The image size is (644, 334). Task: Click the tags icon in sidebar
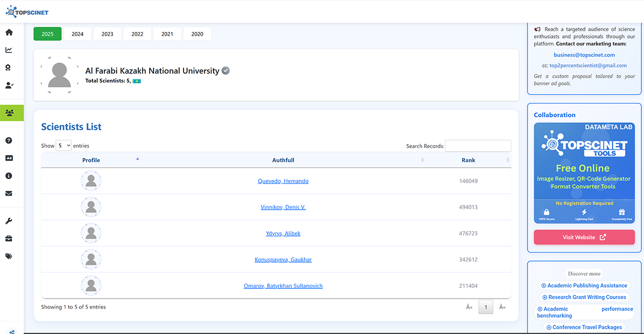[x=9, y=256]
